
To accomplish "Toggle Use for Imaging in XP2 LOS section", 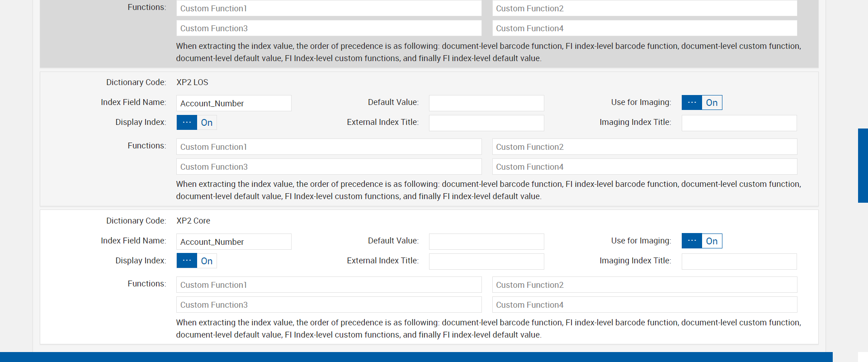I will click(702, 103).
